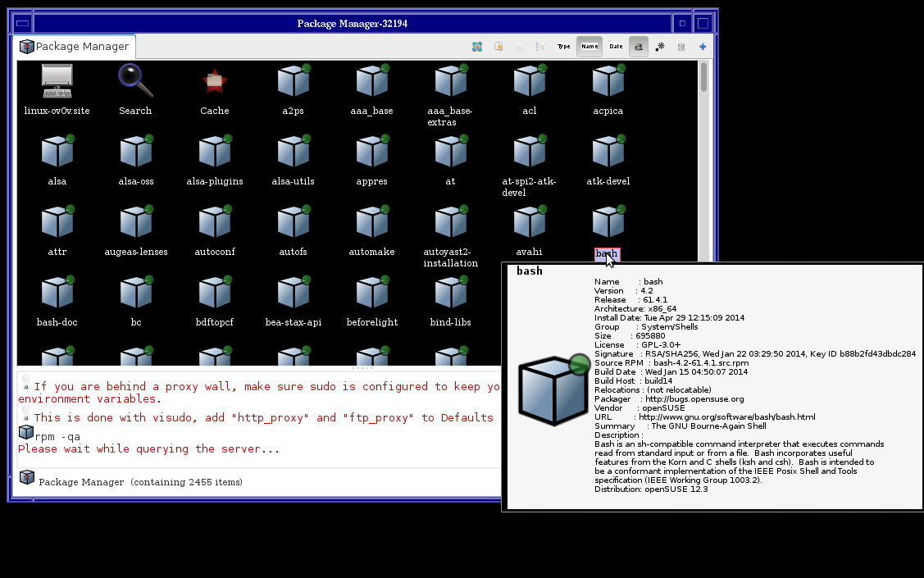Toggle sort by Date

point(616,47)
